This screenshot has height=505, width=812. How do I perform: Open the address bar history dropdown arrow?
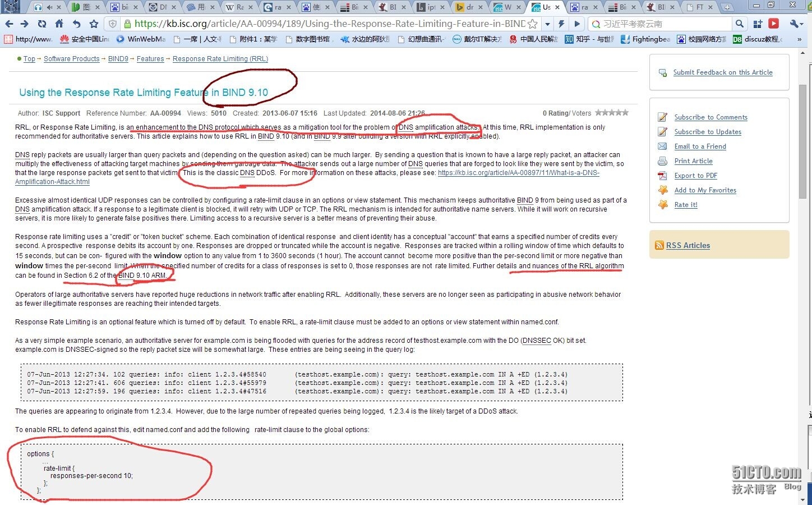click(x=547, y=24)
